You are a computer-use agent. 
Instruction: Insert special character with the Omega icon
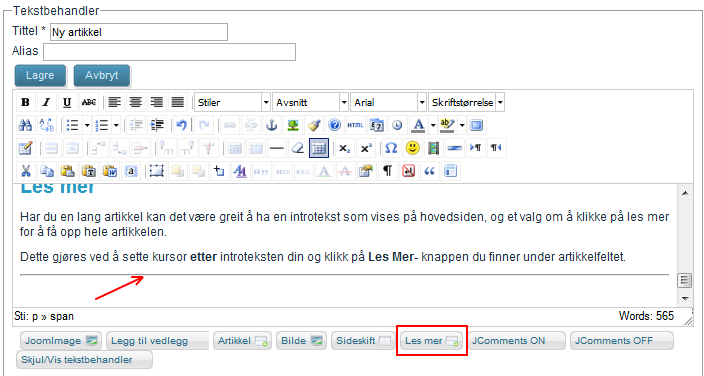pos(392,148)
